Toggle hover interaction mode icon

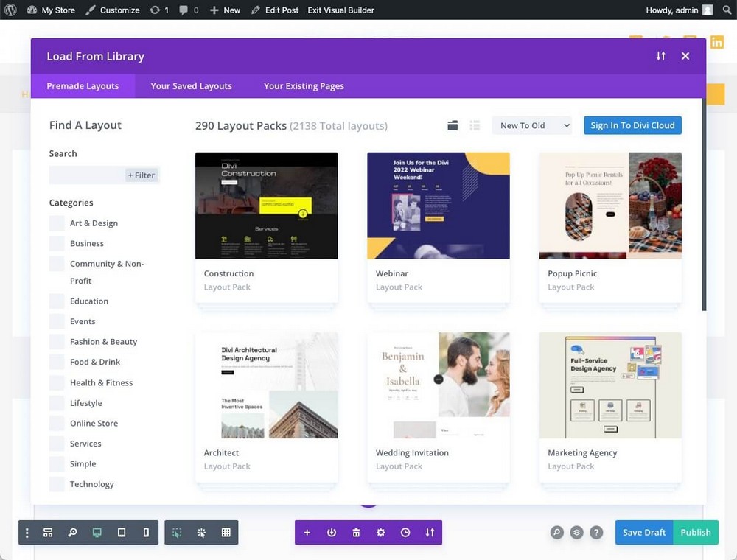point(177,532)
